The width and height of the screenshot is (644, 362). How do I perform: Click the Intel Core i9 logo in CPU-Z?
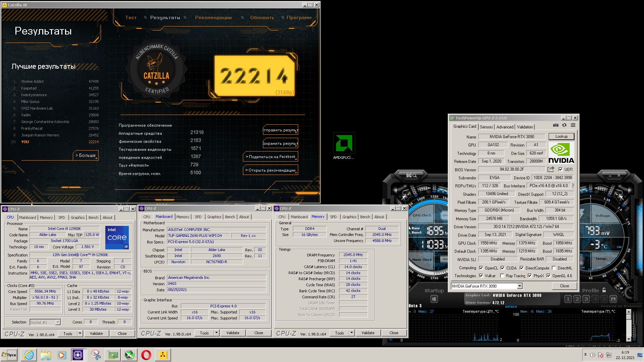pos(117,238)
